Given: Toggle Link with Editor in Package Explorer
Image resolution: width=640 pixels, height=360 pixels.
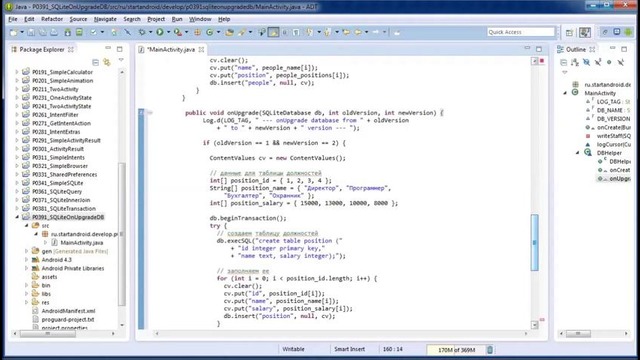Looking at the screenshot, I should (x=107, y=62).
